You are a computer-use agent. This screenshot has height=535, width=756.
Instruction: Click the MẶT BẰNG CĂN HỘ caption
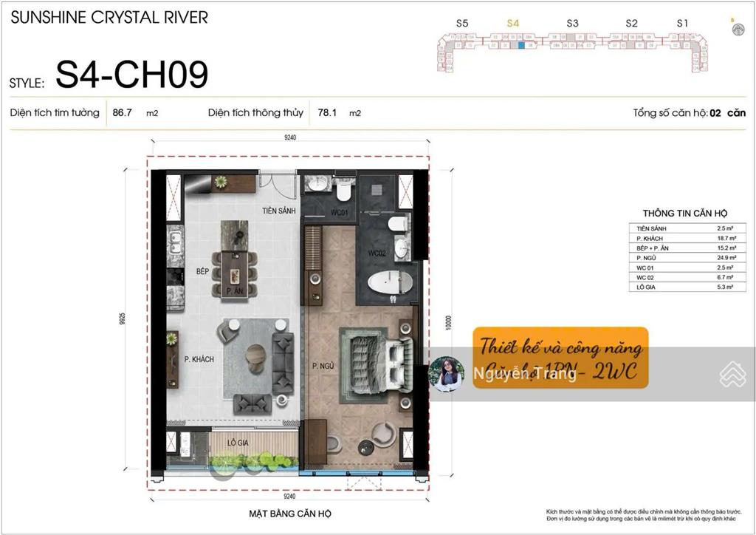pyautogui.click(x=289, y=514)
